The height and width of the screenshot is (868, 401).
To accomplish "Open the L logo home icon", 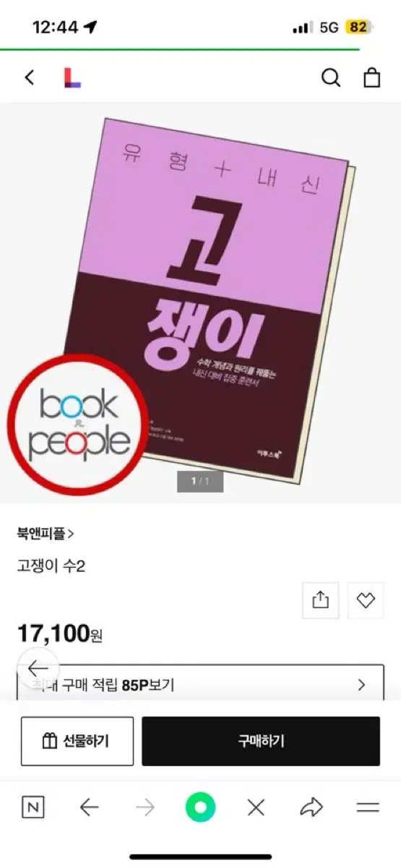I will [x=72, y=77].
